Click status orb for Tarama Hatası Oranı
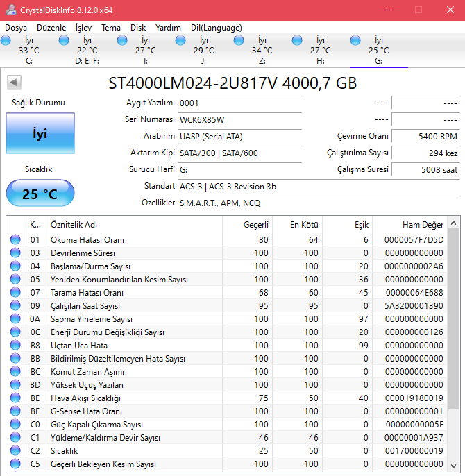Viewport: 465px width, 476px height. pos(15,292)
